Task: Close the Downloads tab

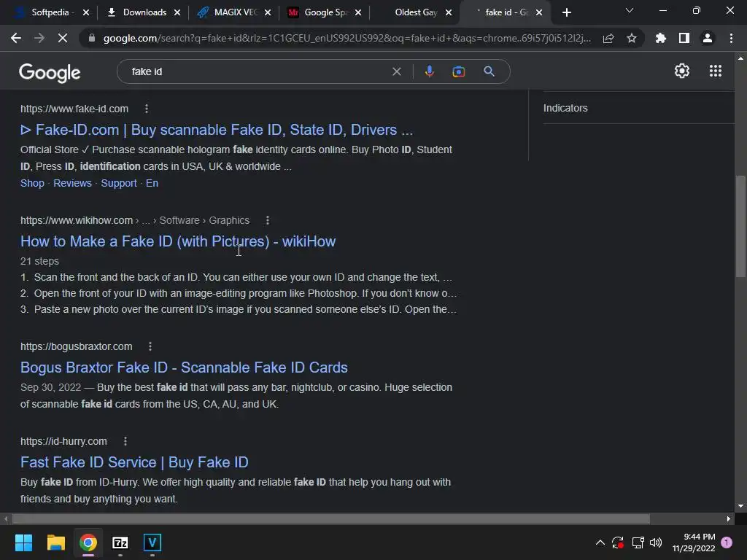Action: click(177, 12)
